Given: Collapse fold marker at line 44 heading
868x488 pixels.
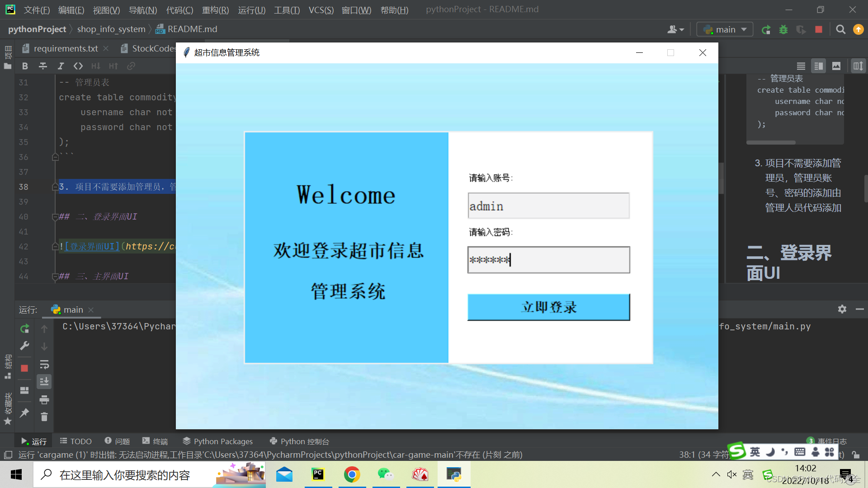Looking at the screenshot, I should point(55,277).
